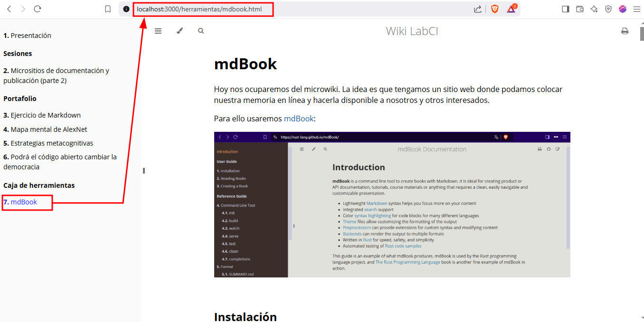This screenshot has height=322, width=644.
Task: Grab the sidebar resize handle
Action: 143,171
